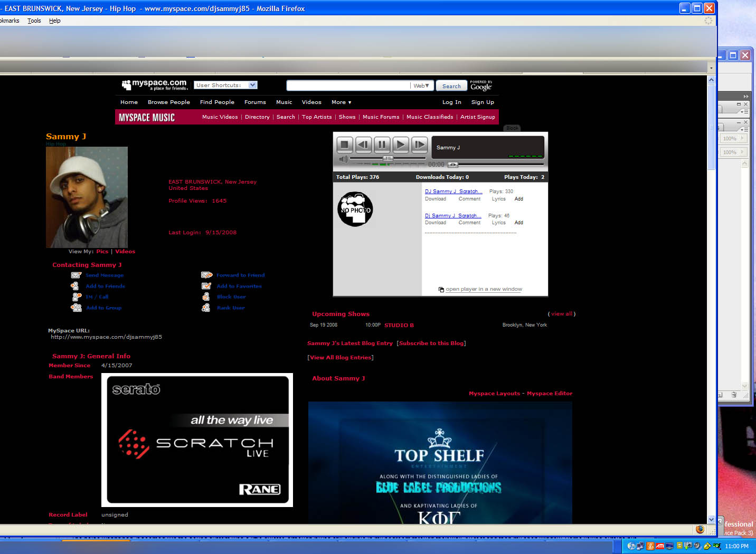Screen dimensions: 756x554
Task: Expand the Web search type dropdown
Action: click(421, 85)
